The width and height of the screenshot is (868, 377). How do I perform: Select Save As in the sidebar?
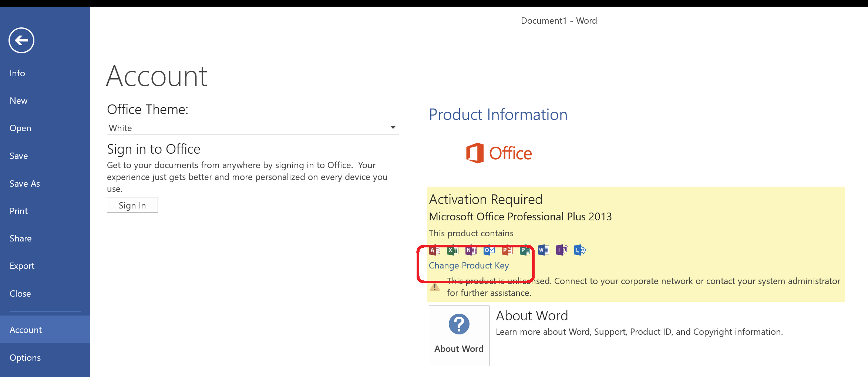[25, 184]
